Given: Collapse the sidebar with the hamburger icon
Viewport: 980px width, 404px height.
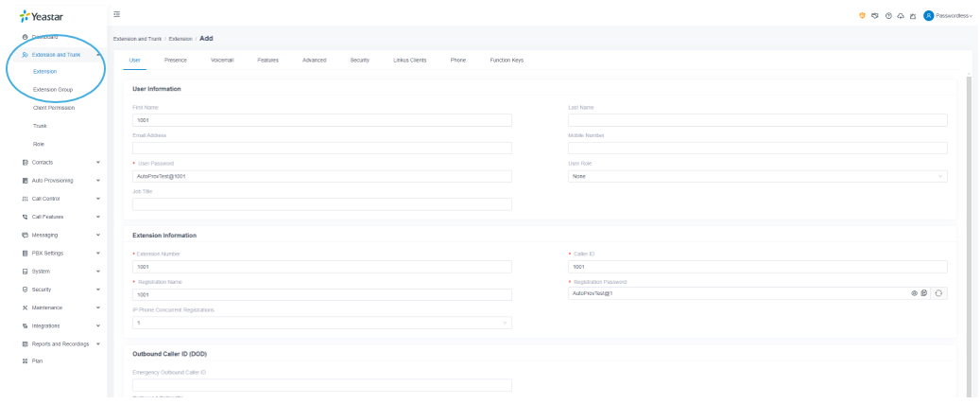Looking at the screenshot, I should [116, 14].
